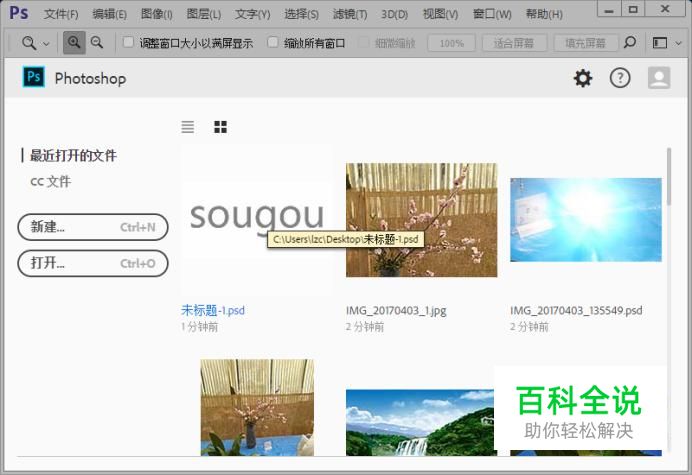
Task: Click the user account avatar icon
Action: pos(659,78)
